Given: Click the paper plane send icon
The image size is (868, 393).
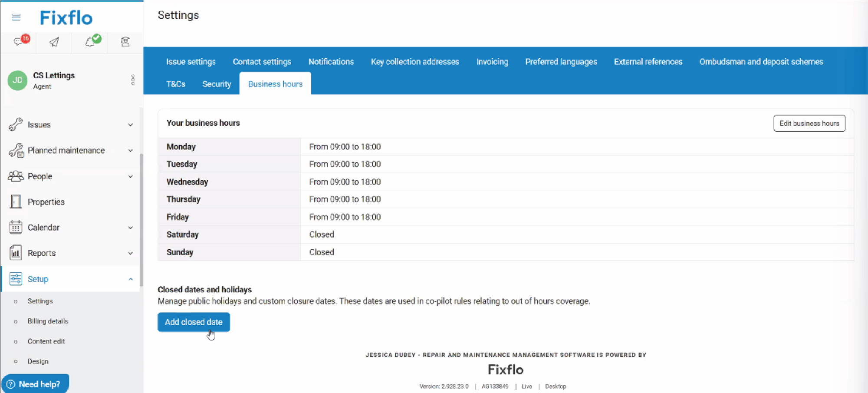Looking at the screenshot, I should pyautogui.click(x=54, y=42).
